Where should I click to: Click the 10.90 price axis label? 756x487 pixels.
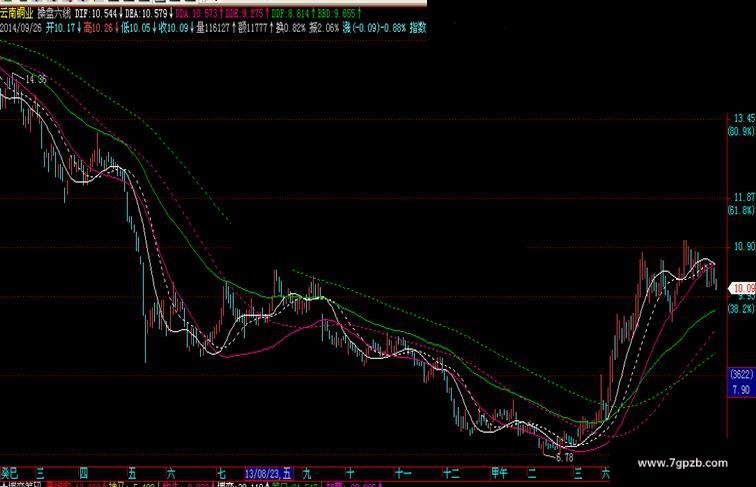[x=744, y=246]
